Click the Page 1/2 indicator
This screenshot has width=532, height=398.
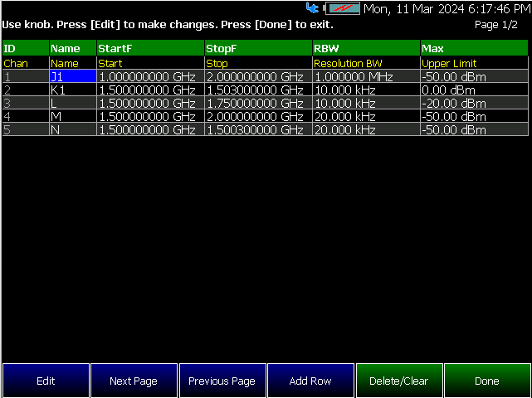pyautogui.click(x=496, y=25)
